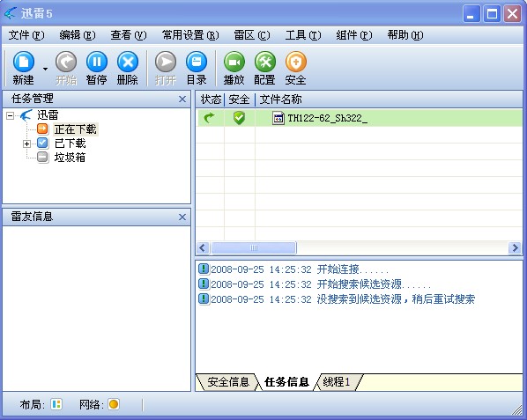This screenshot has height=420, width=527.
Task: Open the 帮助(H) menu
Action: click(x=405, y=35)
